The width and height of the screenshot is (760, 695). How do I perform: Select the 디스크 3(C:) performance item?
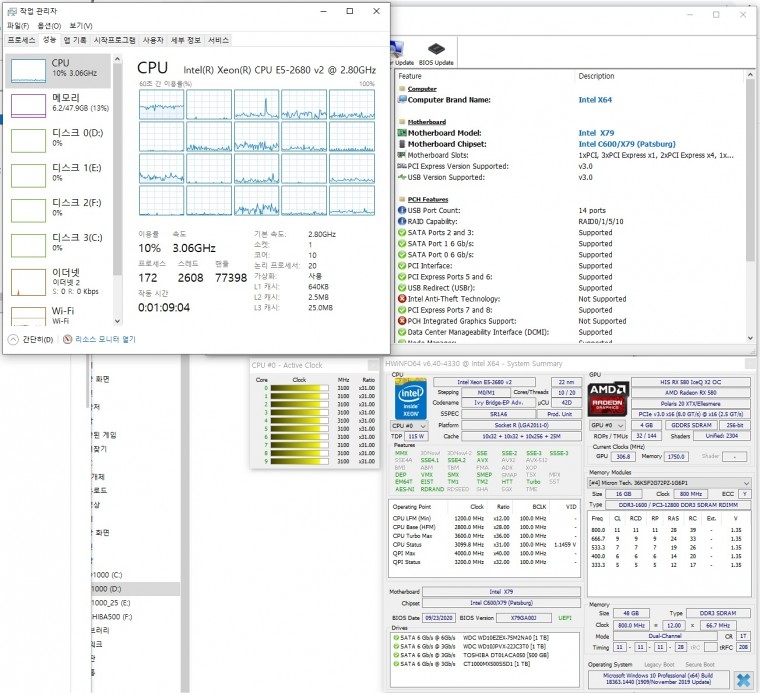point(58,245)
